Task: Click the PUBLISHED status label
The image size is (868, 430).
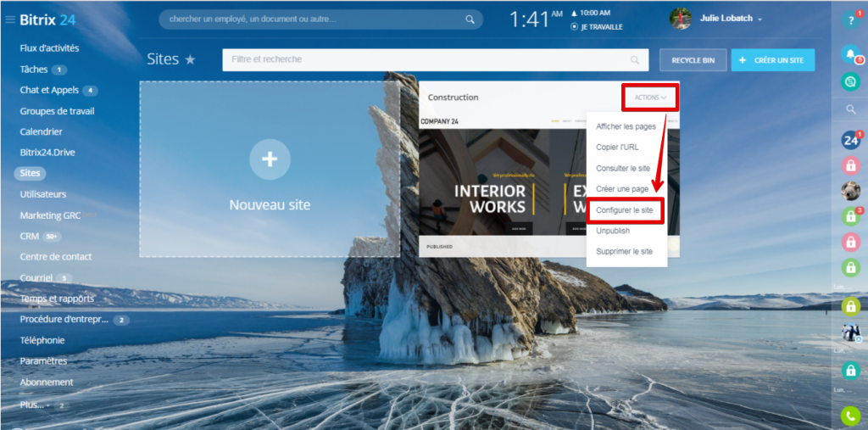Action: pos(439,247)
